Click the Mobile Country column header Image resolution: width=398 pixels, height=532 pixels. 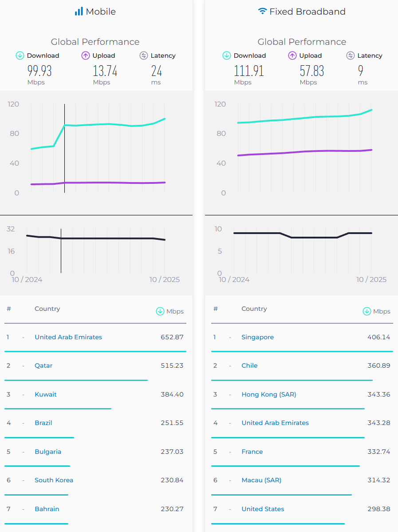[47, 309]
